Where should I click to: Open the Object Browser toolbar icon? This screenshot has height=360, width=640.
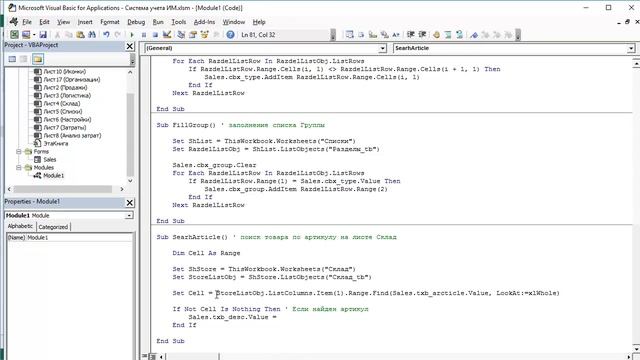[x=204, y=35]
